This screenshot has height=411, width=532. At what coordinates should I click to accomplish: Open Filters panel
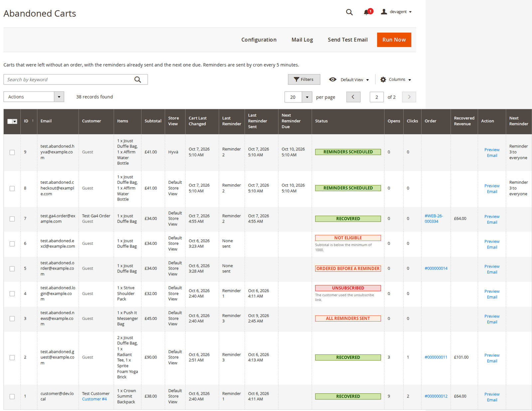click(304, 80)
